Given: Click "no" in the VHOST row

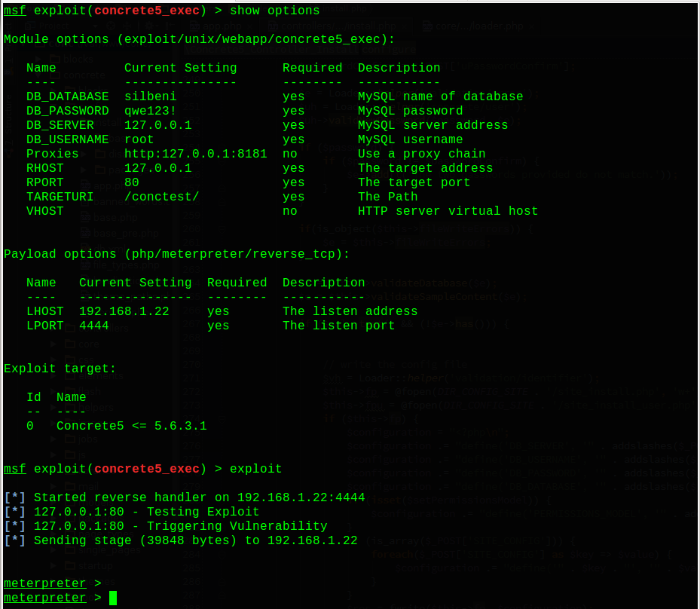Looking at the screenshot, I should pyautogui.click(x=290, y=211).
